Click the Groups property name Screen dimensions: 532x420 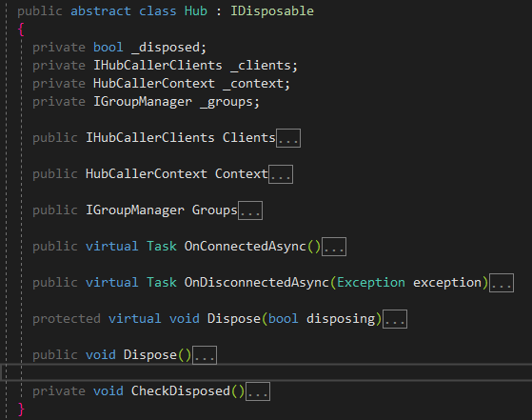pyautogui.click(x=214, y=210)
